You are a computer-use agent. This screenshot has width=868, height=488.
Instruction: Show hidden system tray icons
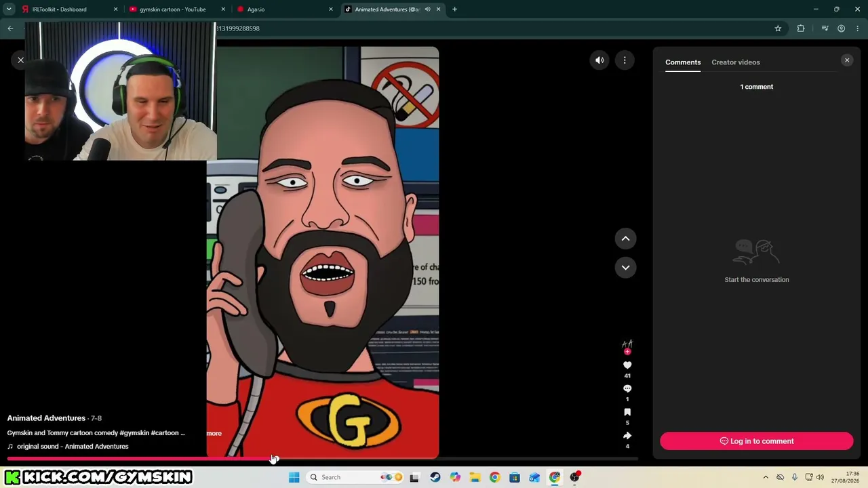[x=766, y=477]
